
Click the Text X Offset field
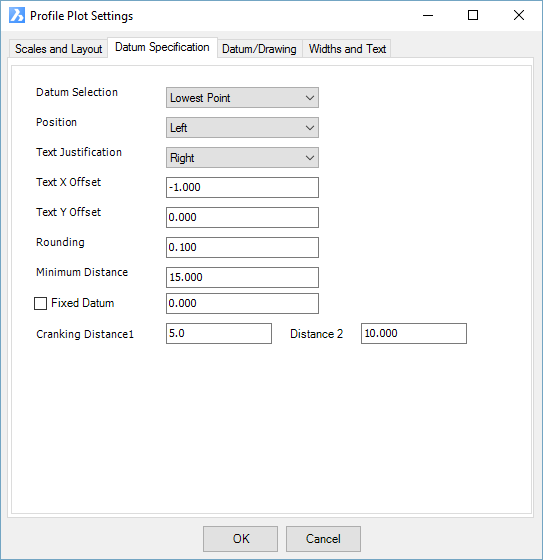pyautogui.click(x=242, y=188)
